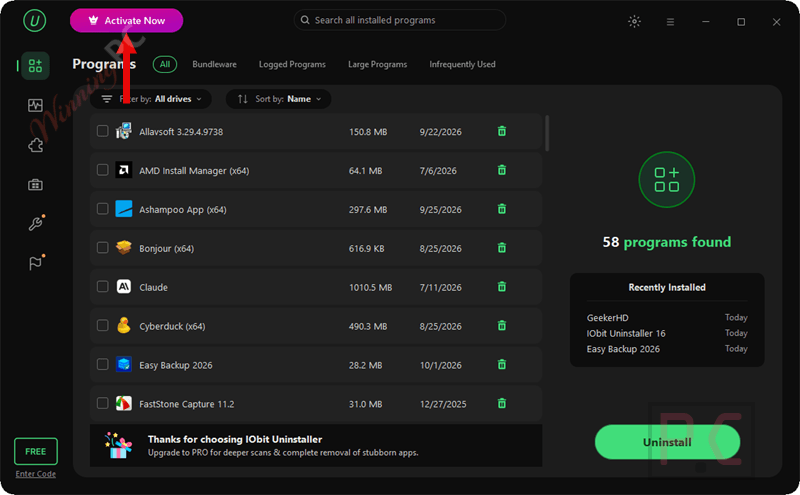Screen dimensions: 800x495
Task: Click the 1010.5 MB size value
Action: pos(370,287)
